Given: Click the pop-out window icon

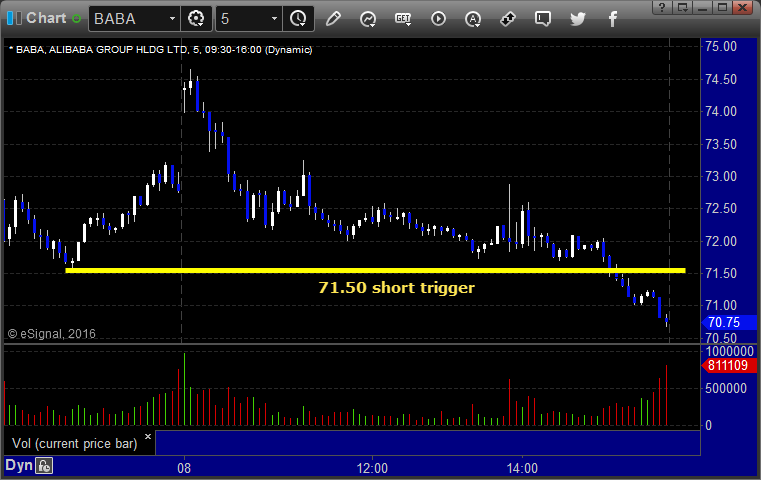Looking at the screenshot, I should coord(682,7).
